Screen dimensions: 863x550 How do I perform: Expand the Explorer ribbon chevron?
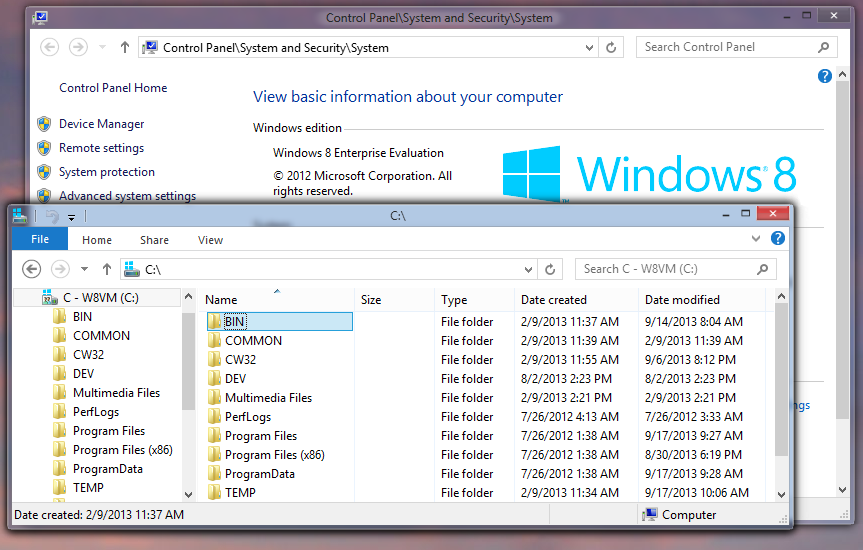click(756, 238)
